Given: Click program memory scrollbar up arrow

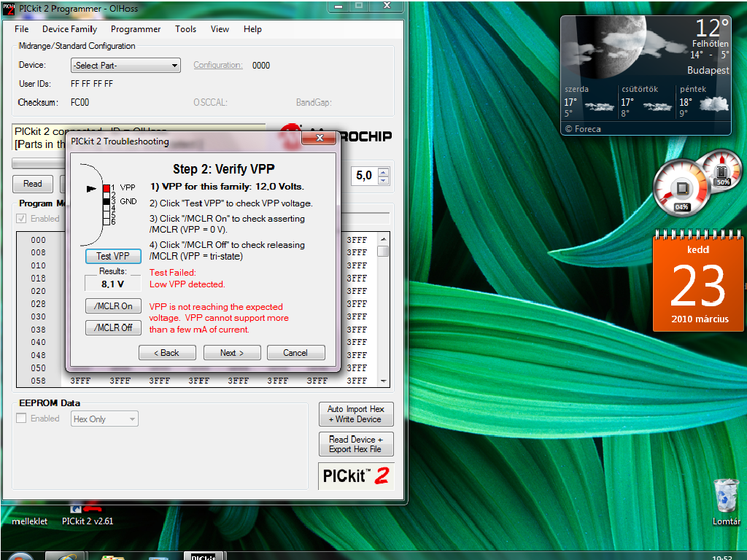Looking at the screenshot, I should tap(383, 238).
